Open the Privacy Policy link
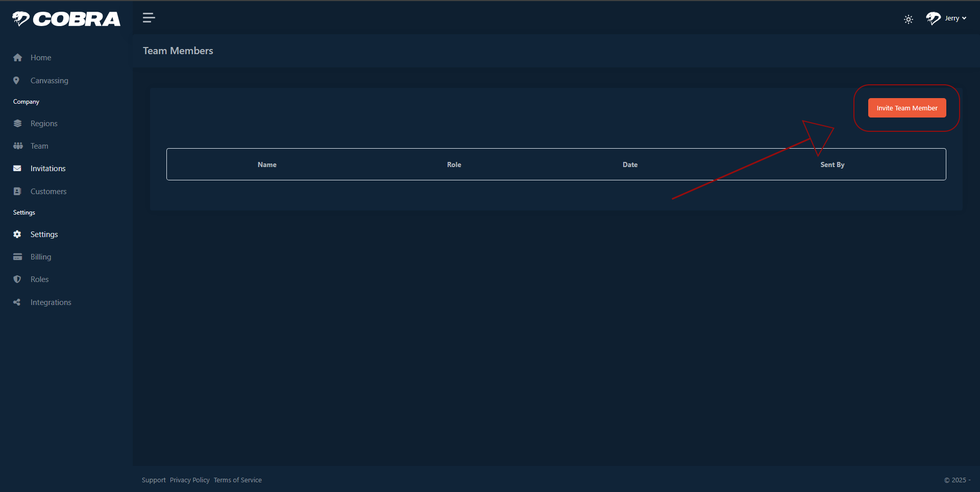 click(190, 480)
